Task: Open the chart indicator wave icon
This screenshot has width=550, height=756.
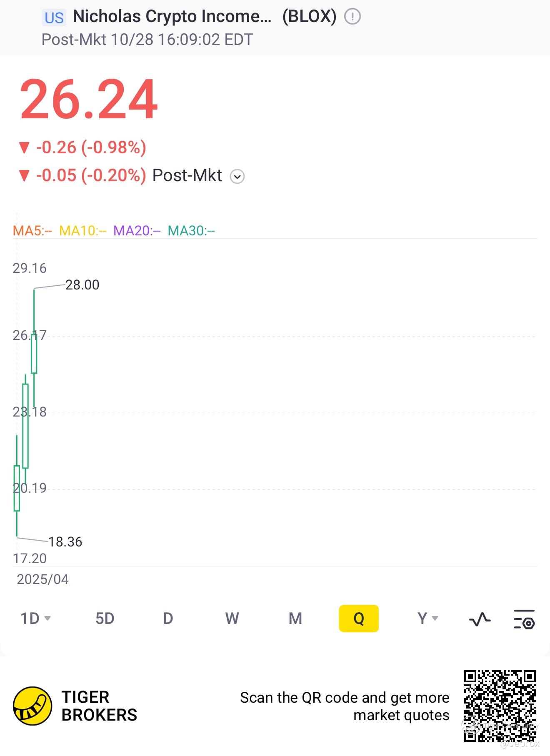Action: [480, 619]
